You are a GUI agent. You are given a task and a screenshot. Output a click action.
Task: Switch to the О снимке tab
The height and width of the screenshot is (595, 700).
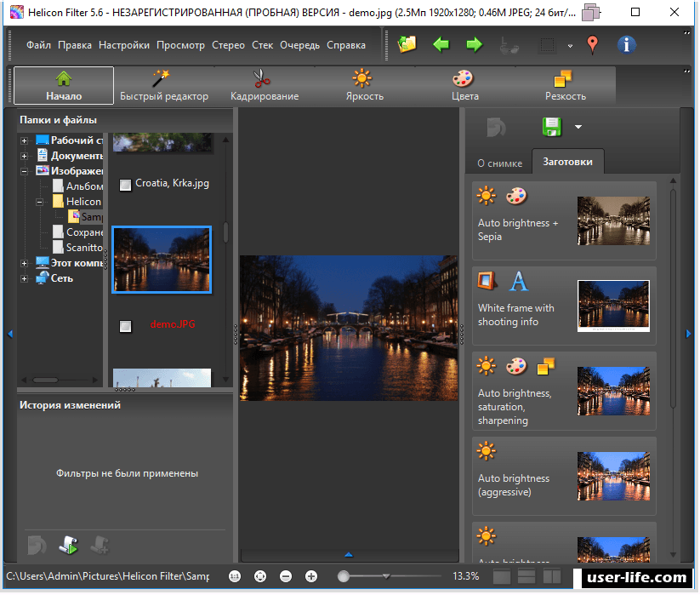(499, 163)
